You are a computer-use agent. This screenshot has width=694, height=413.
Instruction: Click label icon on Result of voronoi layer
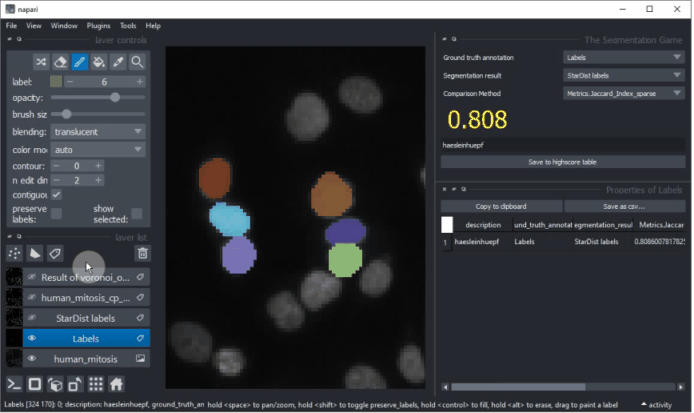point(140,277)
